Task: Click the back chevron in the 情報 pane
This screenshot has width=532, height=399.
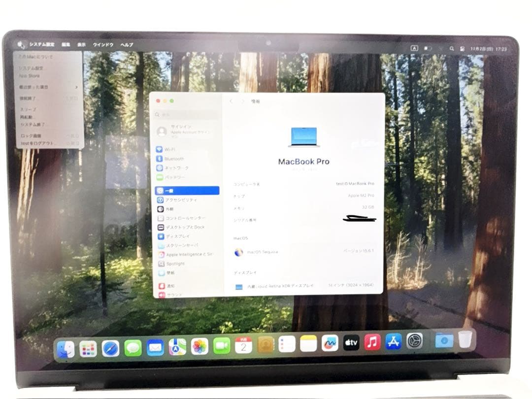Action: coord(231,101)
